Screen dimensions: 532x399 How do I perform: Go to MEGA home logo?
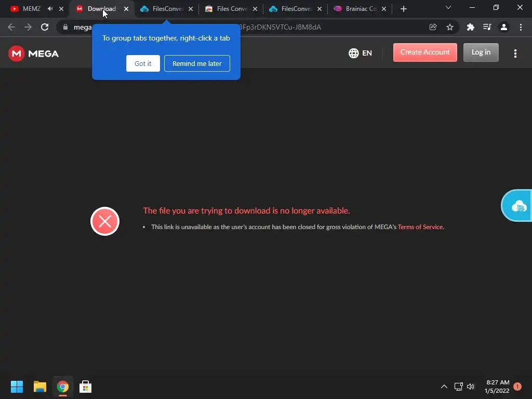pyautogui.click(x=34, y=54)
